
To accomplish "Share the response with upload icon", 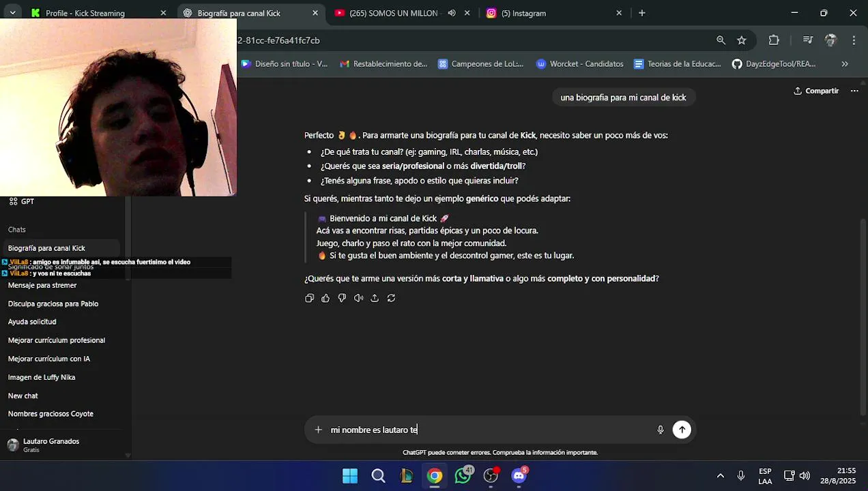I will (x=375, y=298).
